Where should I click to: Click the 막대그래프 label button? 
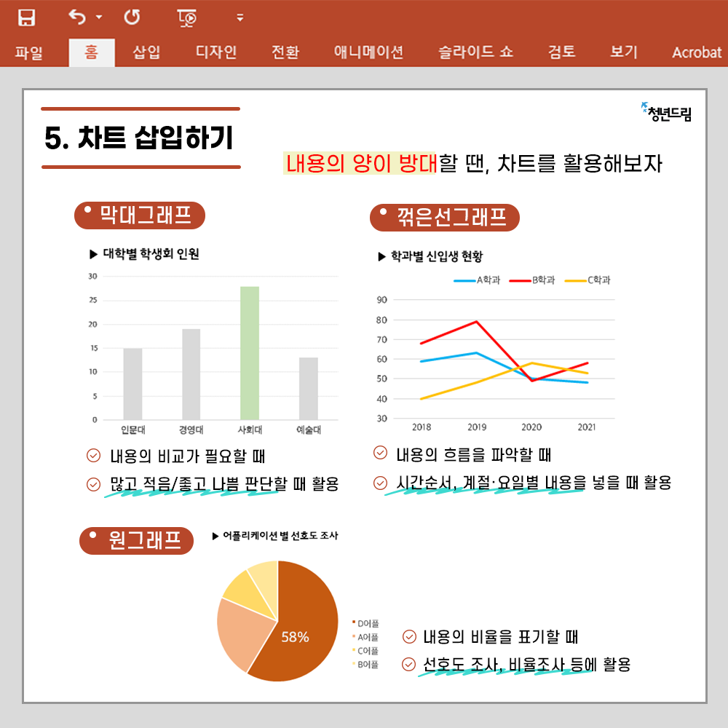(140, 215)
